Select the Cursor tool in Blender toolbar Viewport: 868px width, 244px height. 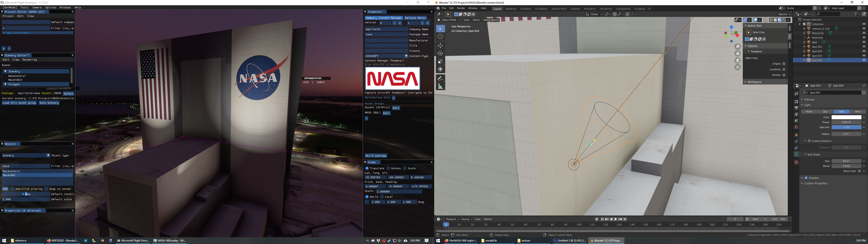point(440,36)
